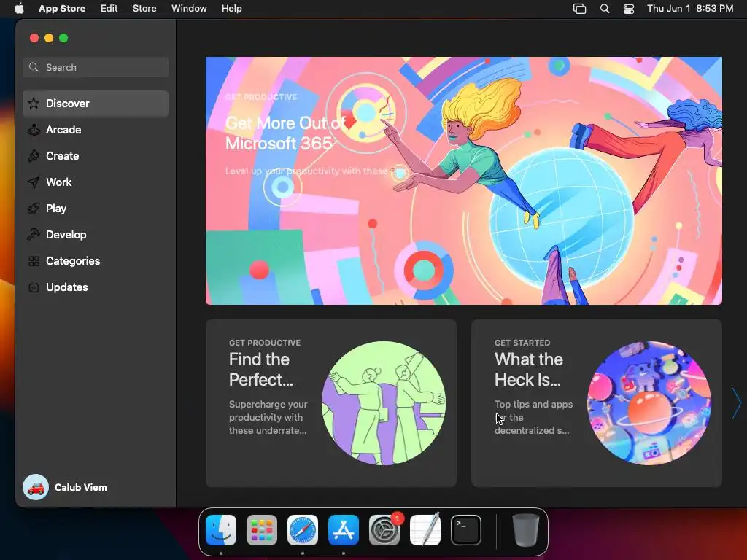Close the App Store window

coord(34,38)
